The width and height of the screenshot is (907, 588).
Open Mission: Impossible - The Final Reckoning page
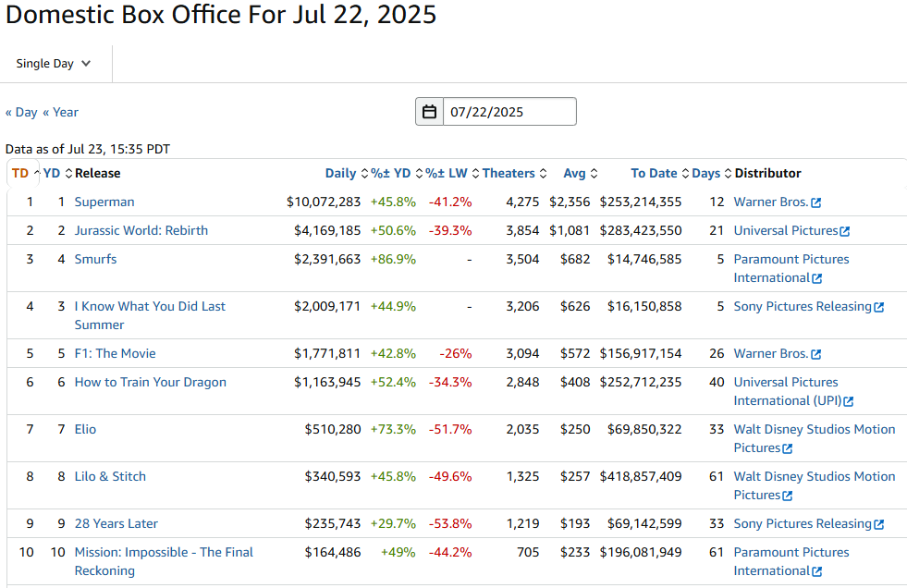click(164, 561)
